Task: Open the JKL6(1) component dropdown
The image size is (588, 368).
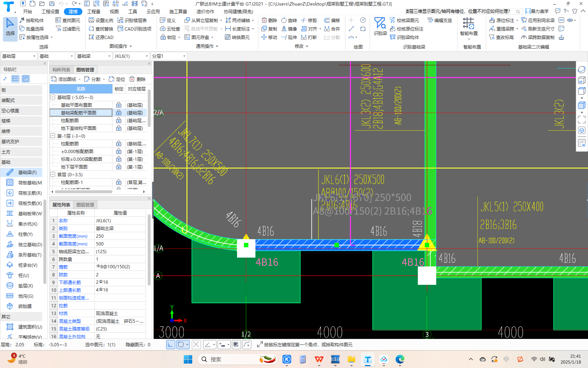Action: [131, 56]
